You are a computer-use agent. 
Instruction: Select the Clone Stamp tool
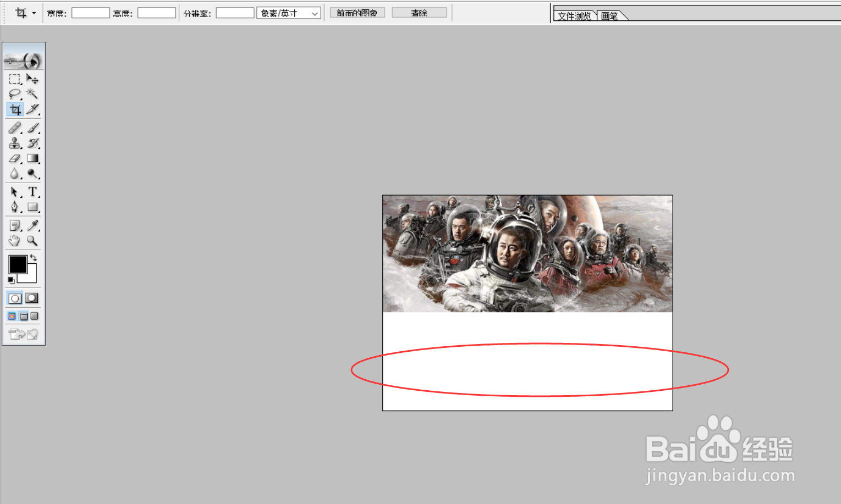(15, 143)
